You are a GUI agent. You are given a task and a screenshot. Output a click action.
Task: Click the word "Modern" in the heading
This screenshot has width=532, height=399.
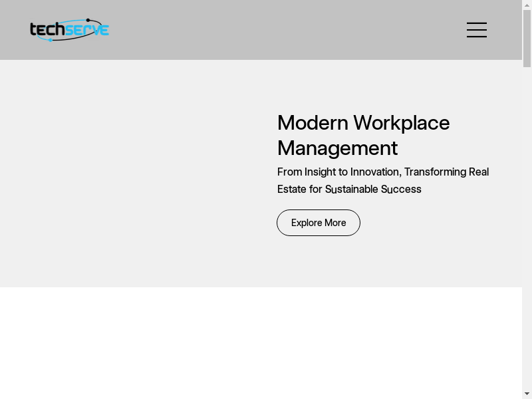click(x=313, y=123)
